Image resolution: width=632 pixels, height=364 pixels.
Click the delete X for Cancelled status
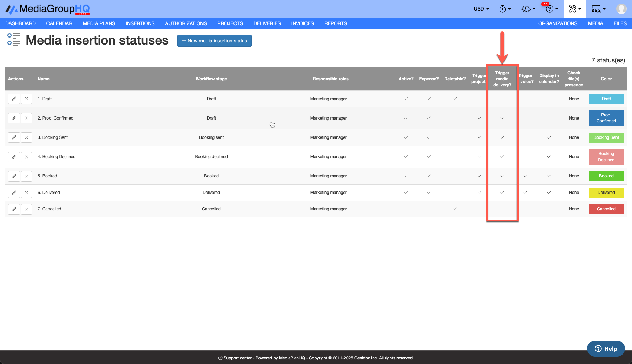(x=26, y=209)
